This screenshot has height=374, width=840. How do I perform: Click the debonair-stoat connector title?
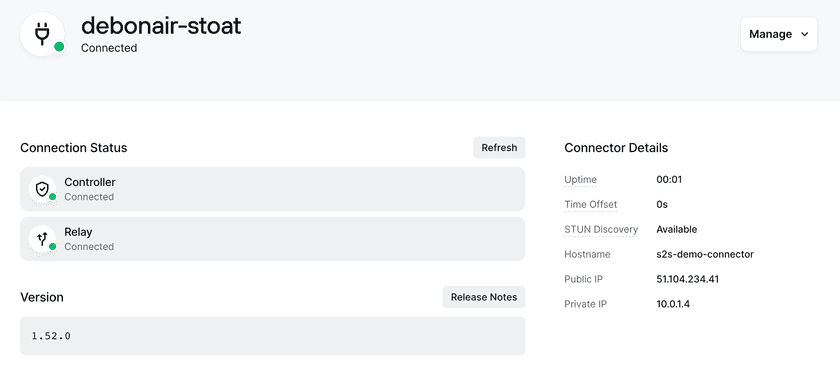coord(161,25)
